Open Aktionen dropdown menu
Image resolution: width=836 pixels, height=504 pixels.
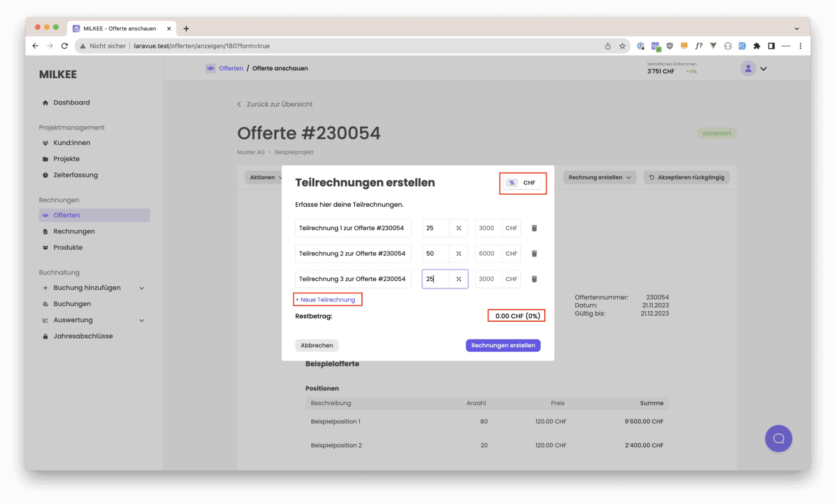[x=266, y=177]
